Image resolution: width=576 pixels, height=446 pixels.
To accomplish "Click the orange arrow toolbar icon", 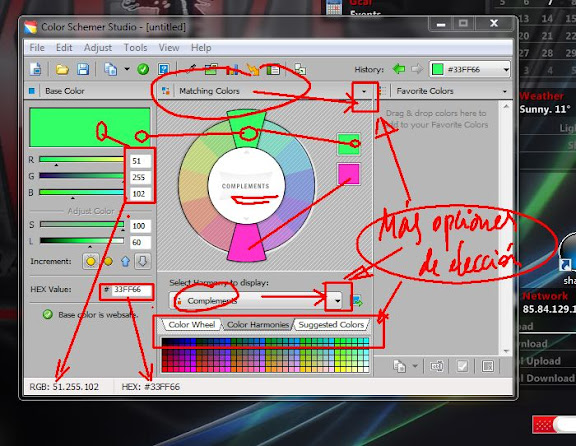I will click(x=253, y=69).
